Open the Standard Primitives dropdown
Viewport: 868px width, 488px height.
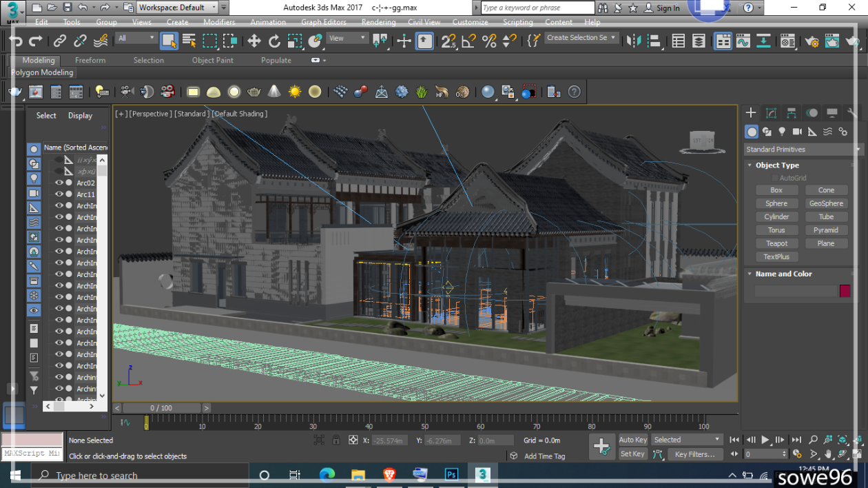pyautogui.click(x=803, y=150)
